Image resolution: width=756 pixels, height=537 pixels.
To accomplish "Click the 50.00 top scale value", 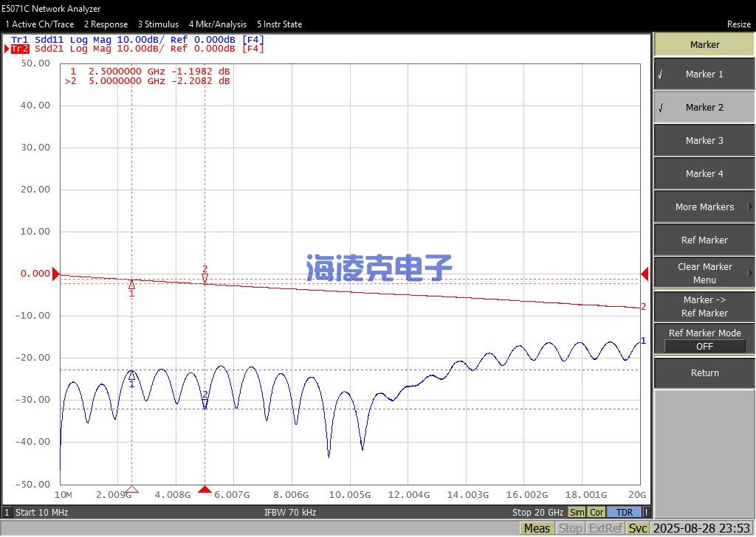I will coord(35,63).
